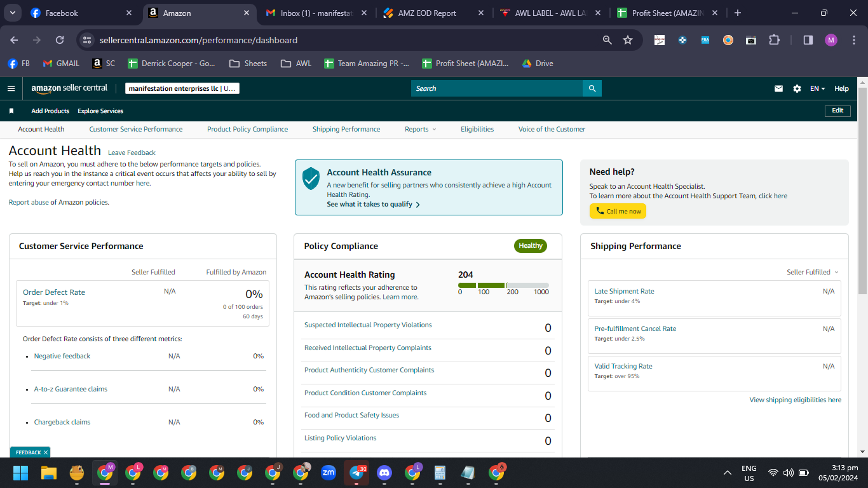Open Suspected Intellectual Property Violations link

(368, 325)
